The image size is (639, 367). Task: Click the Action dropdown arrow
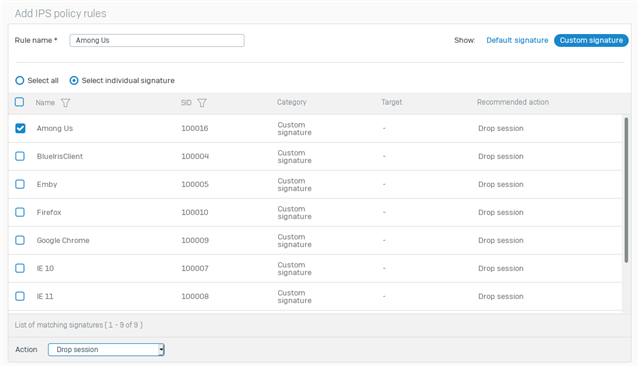161,349
